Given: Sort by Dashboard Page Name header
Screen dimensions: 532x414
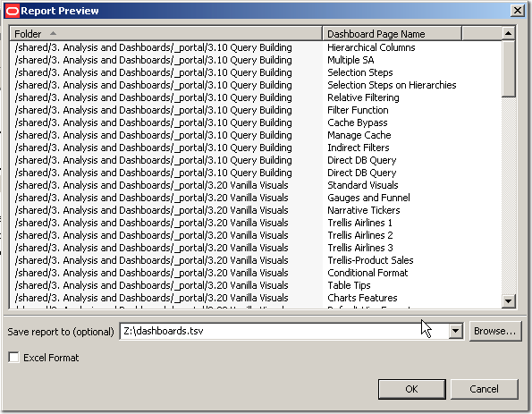Looking at the screenshot, I should [x=392, y=34].
